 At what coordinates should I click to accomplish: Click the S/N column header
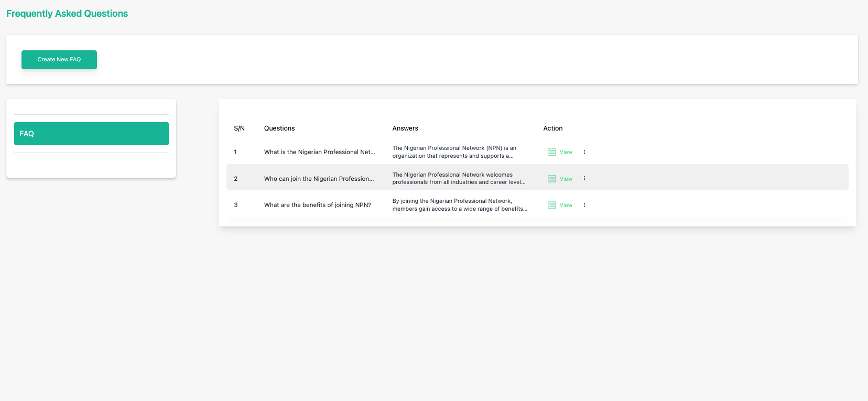click(x=240, y=128)
